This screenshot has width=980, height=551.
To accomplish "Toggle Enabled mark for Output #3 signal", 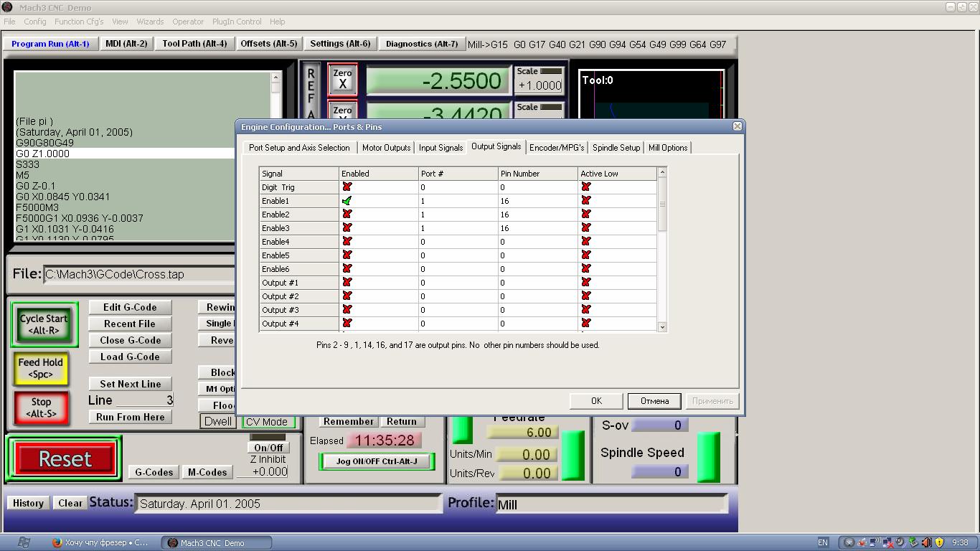I will point(347,310).
